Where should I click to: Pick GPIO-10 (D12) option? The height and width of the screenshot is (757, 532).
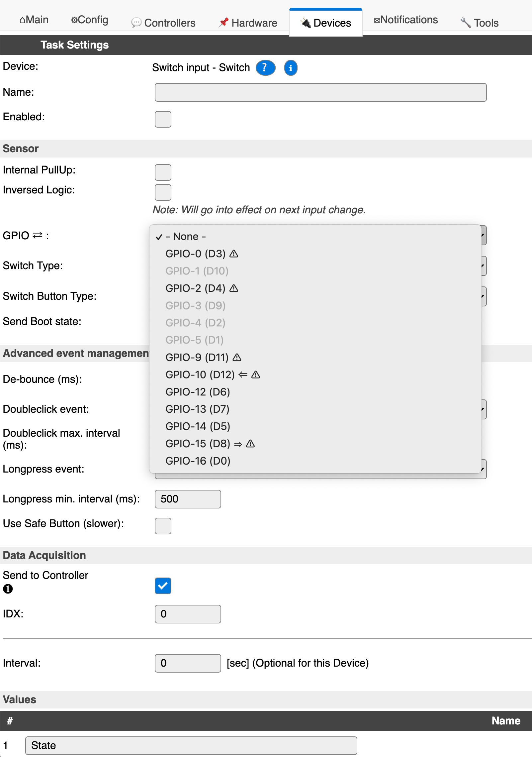coord(315,375)
